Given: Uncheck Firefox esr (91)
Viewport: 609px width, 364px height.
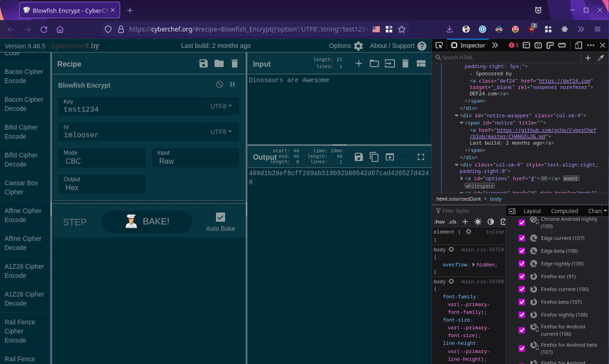Looking at the screenshot, I should [522, 277].
